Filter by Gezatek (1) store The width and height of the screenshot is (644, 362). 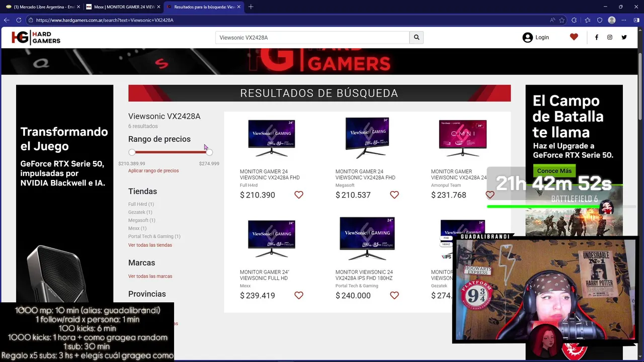(140, 212)
